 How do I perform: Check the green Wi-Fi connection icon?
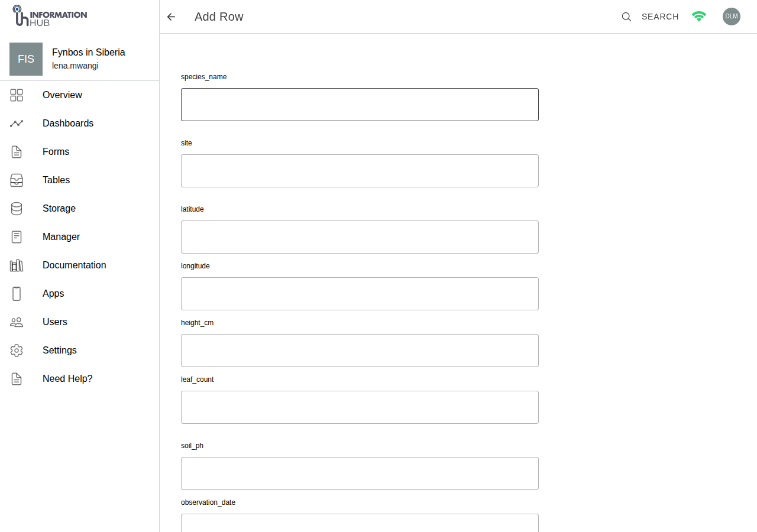(699, 17)
